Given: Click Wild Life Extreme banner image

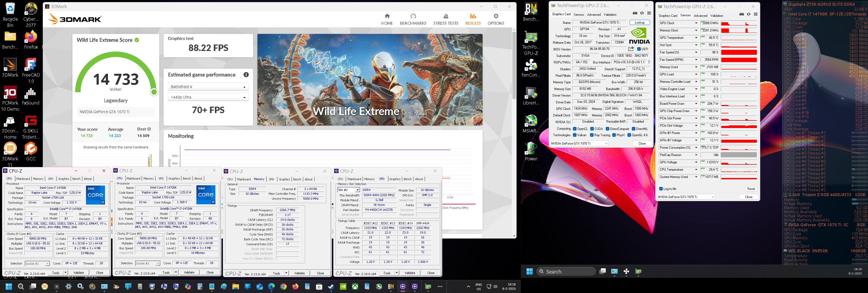Looking at the screenshot, I should (x=370, y=80).
